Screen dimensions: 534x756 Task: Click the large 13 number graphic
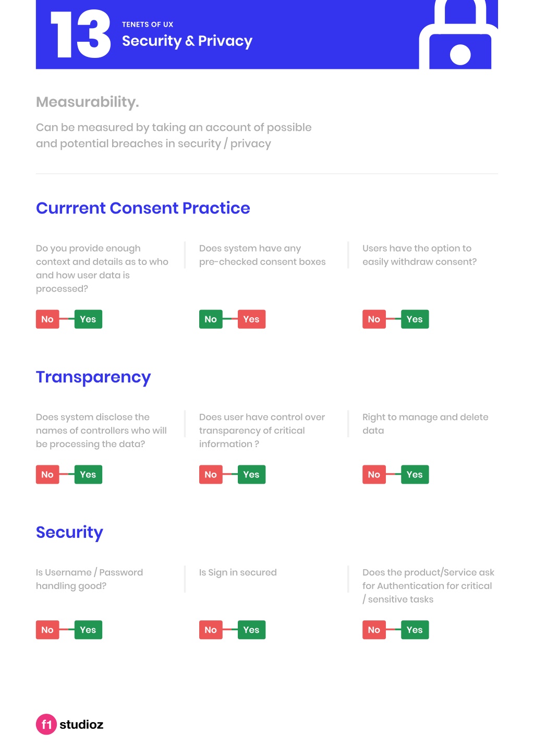coord(80,34)
